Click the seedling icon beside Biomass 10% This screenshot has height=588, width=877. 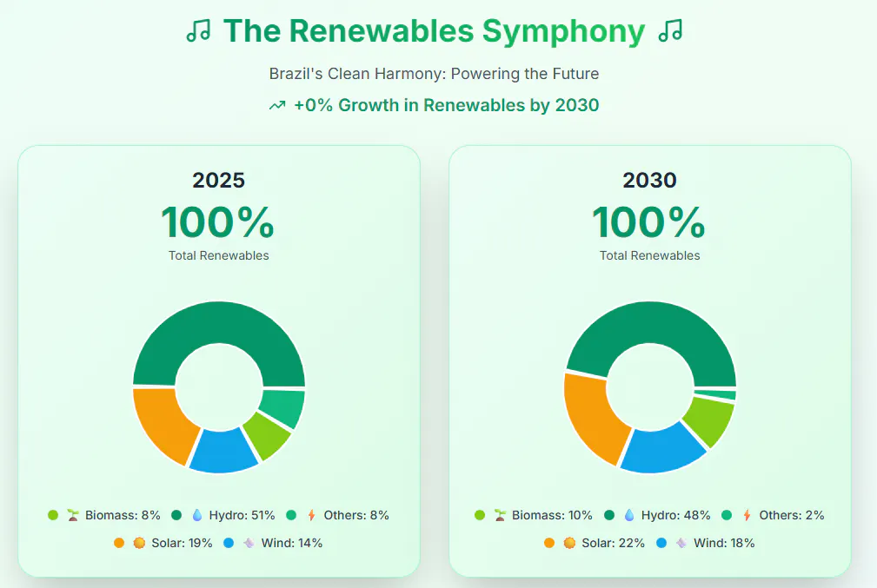click(x=500, y=515)
